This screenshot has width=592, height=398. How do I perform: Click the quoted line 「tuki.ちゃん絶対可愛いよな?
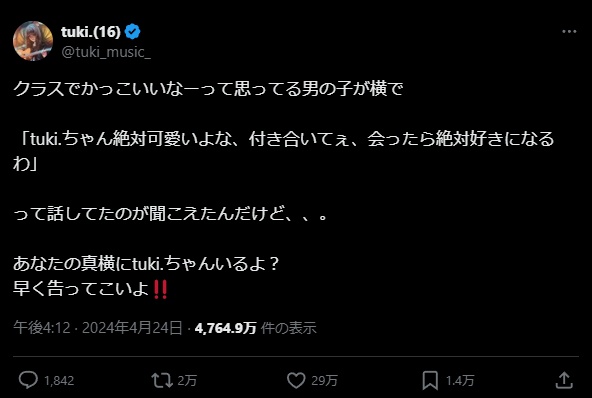tap(284, 139)
